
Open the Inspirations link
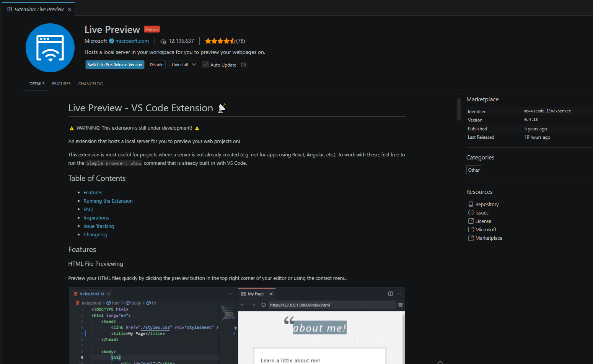(x=96, y=218)
